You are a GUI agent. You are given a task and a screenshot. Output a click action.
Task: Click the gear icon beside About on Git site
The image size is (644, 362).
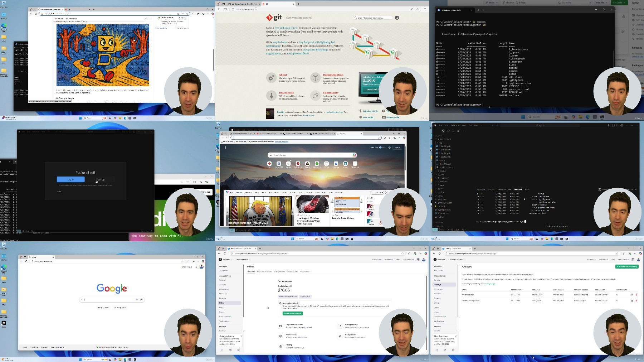tap(271, 78)
